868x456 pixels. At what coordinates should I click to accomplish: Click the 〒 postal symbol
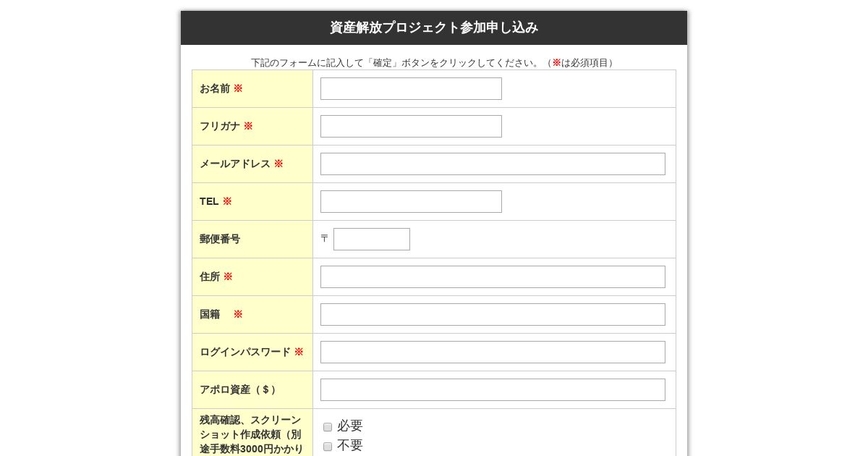click(324, 238)
